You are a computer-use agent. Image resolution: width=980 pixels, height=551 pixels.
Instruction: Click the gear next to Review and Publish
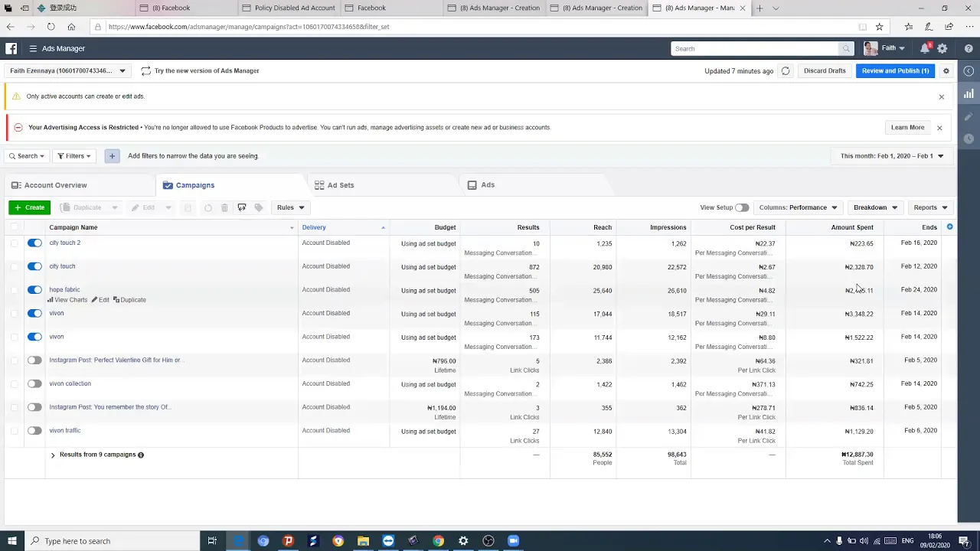pyautogui.click(x=946, y=71)
